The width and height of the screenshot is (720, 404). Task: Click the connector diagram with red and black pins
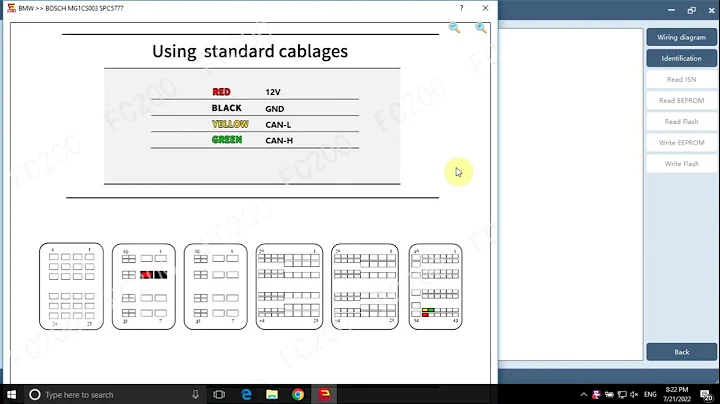coord(144,286)
